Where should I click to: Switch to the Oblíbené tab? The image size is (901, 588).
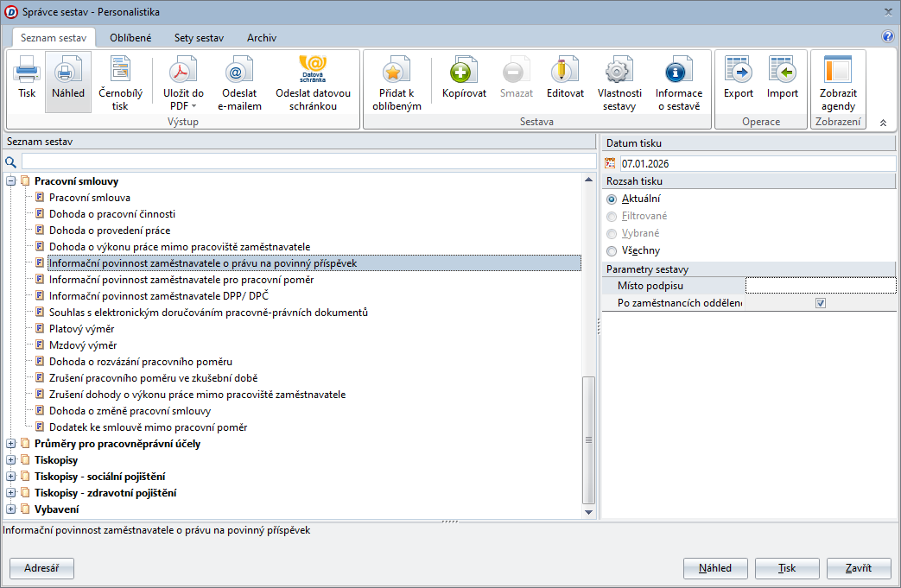[x=130, y=38]
